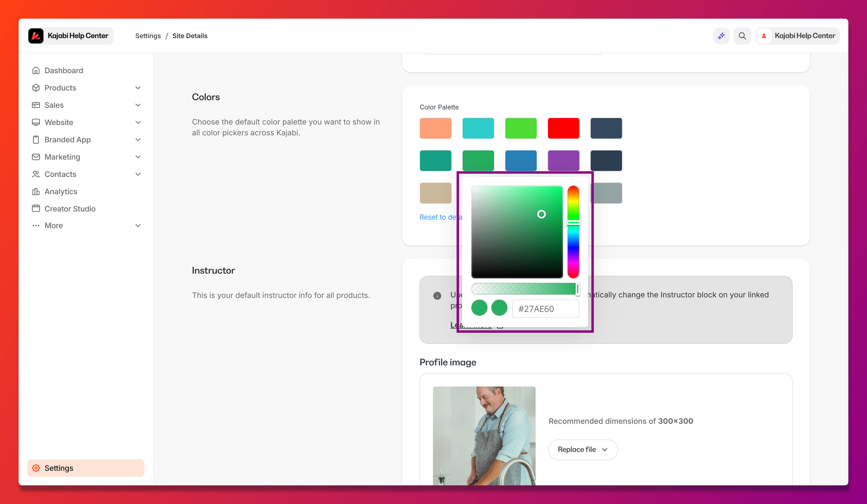
Task: Select the tan color swatch
Action: tap(435, 193)
